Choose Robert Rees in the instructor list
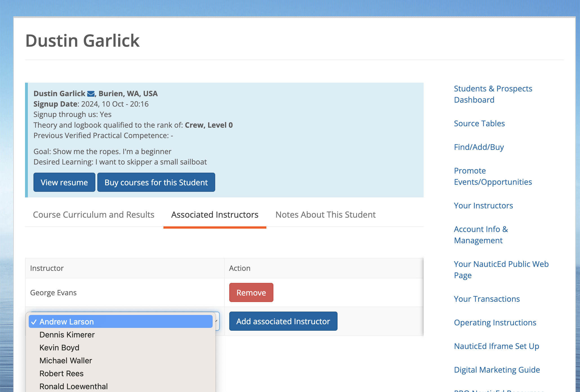This screenshot has width=580, height=392. [61, 373]
